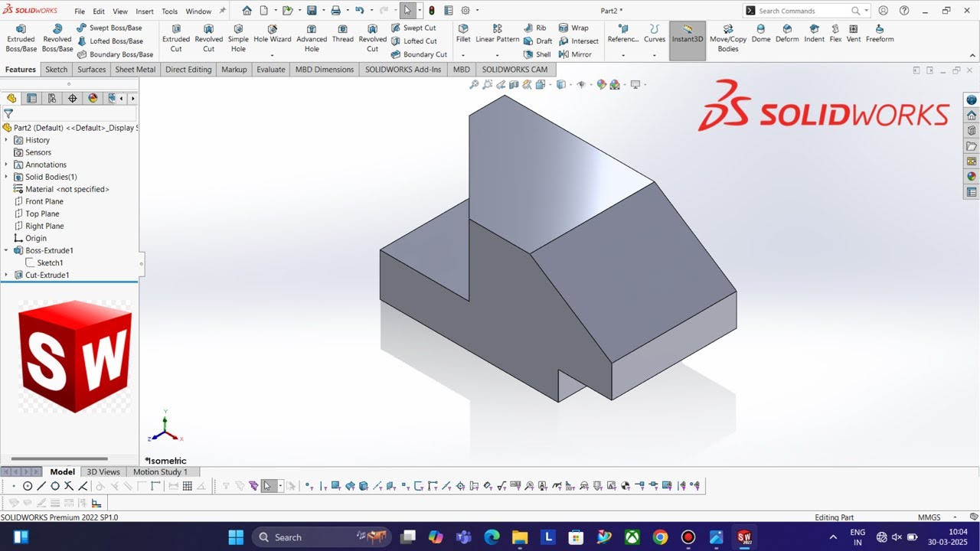Screen dimensions: 980x551
Task: Open File Explorer from the taskbar
Action: coord(519,537)
